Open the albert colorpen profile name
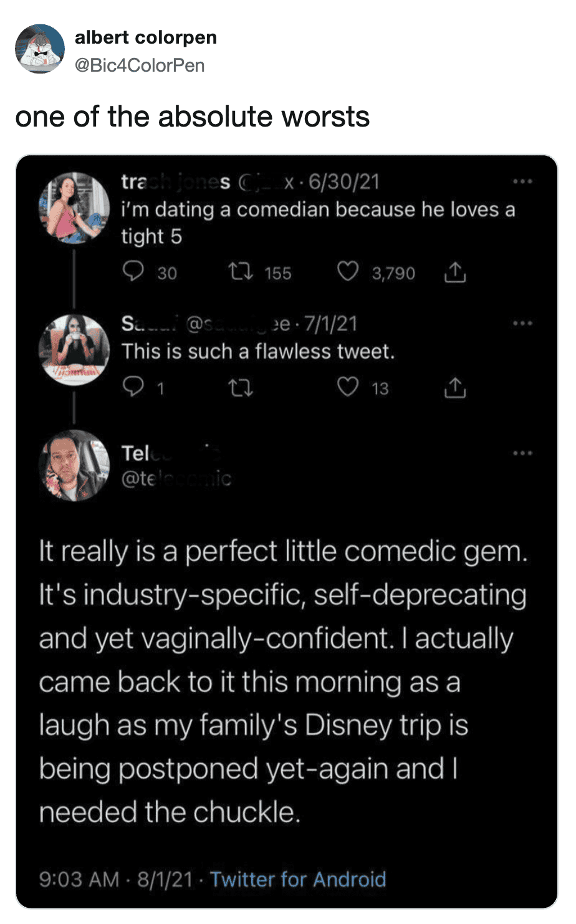576x924 pixels. click(146, 37)
